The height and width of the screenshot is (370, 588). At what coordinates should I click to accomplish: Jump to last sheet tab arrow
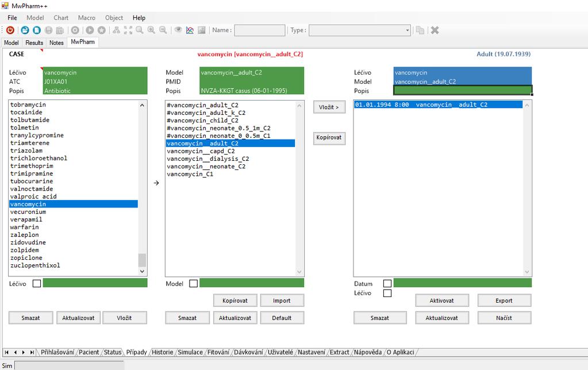[32, 352]
